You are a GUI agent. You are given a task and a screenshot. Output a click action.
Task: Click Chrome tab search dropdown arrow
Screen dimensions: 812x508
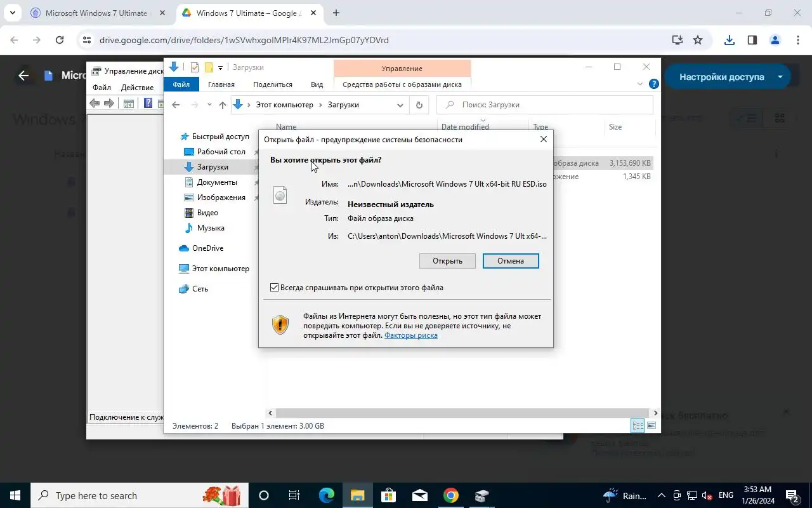coord(12,13)
